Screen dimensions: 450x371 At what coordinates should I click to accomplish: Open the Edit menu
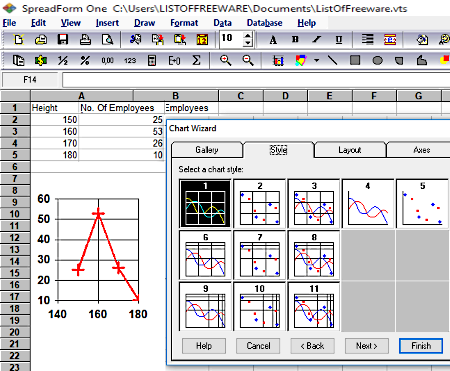38,23
